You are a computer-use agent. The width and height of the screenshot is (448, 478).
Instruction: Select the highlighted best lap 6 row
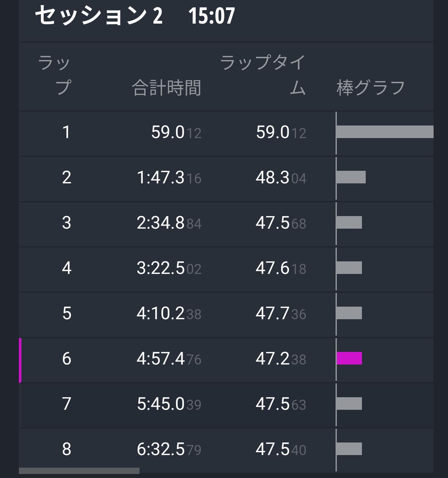coord(226,359)
